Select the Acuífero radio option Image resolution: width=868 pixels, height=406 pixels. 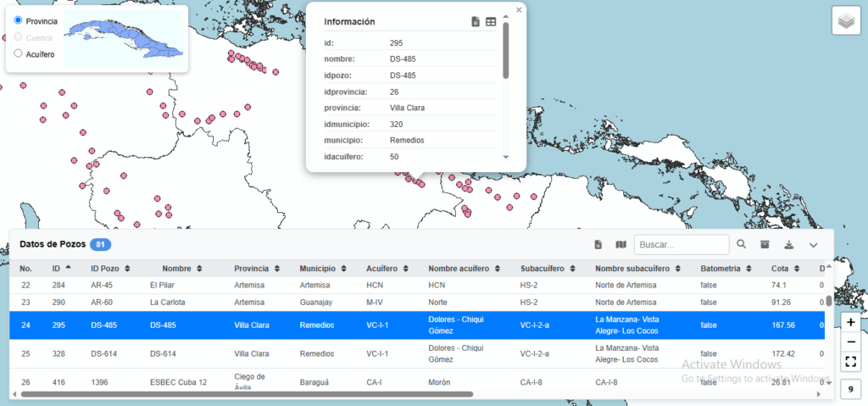pyautogui.click(x=19, y=54)
